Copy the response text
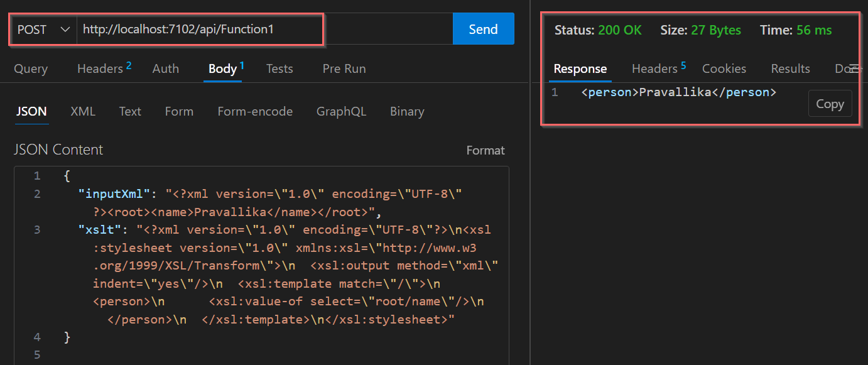The height and width of the screenshot is (365, 868). [830, 104]
